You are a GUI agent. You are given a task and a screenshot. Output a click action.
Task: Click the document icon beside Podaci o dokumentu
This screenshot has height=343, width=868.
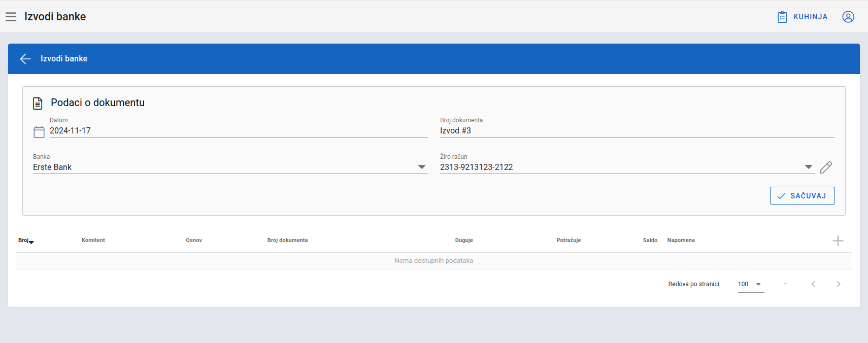click(38, 104)
